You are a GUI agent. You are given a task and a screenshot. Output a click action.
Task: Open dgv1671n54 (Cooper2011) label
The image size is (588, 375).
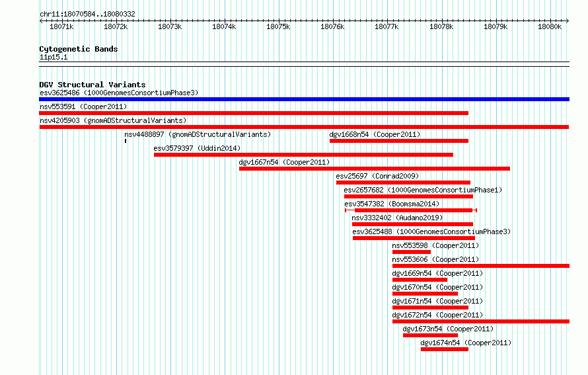click(437, 301)
